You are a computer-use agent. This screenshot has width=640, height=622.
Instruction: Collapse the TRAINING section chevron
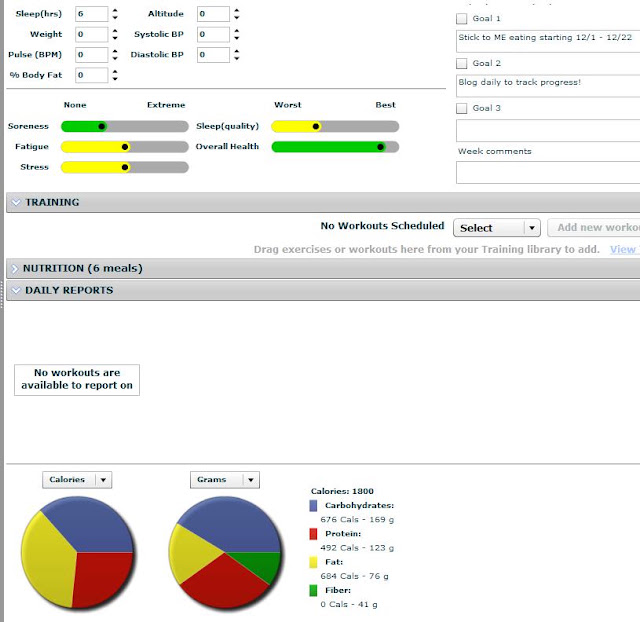(16, 202)
